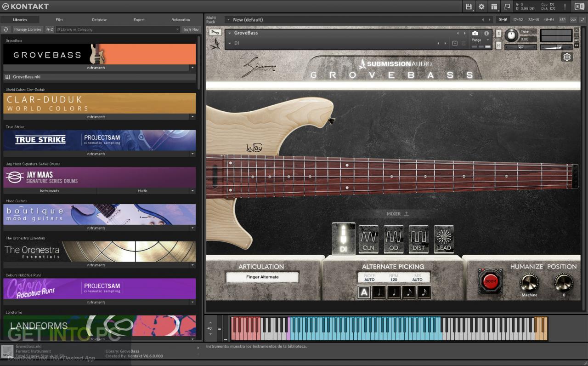Open the Finger Alternate articulation selector
This screenshot has width=588, height=366.
(262, 277)
